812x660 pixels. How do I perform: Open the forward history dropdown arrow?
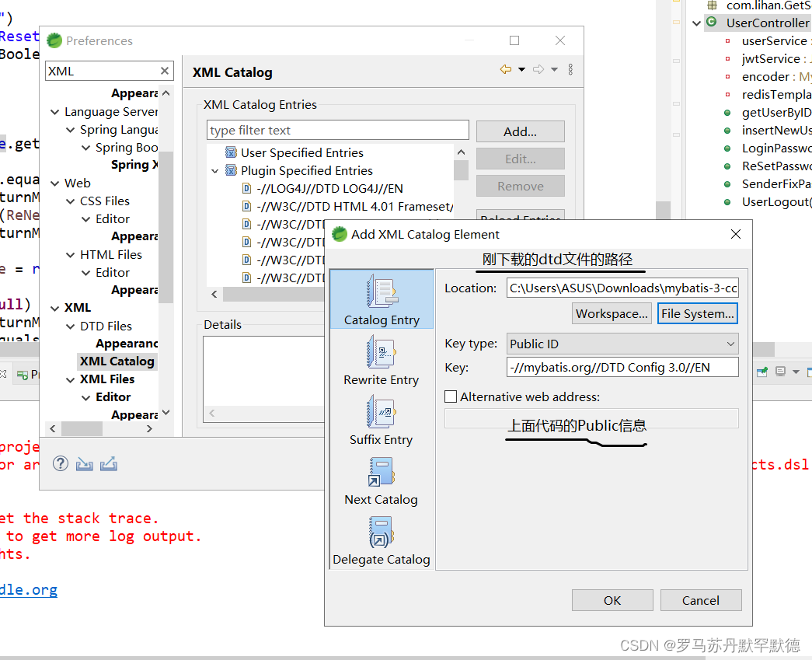(x=554, y=69)
